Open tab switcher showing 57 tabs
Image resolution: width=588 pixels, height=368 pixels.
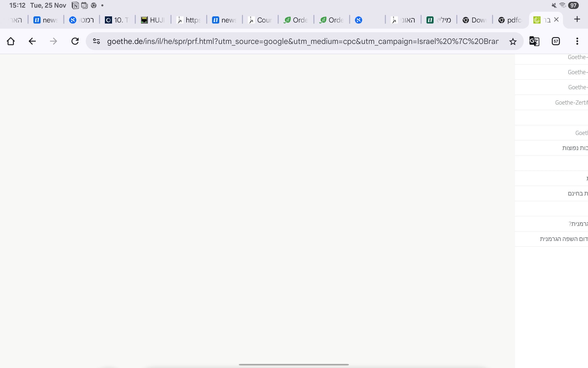click(x=556, y=41)
